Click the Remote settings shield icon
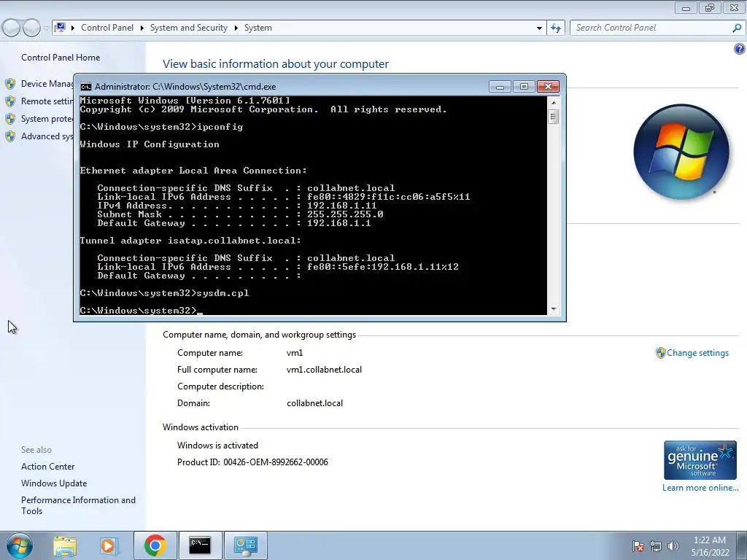This screenshot has width=747, height=560. point(10,101)
